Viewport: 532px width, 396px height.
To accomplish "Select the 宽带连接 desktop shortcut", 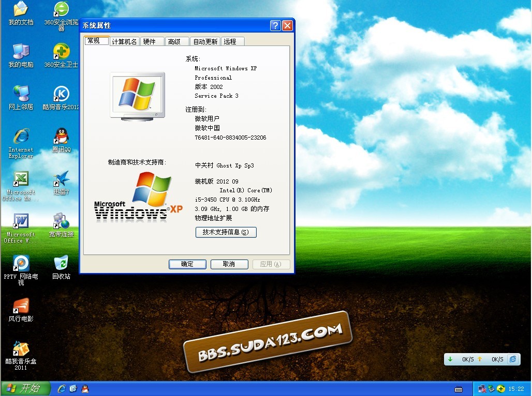I will pyautogui.click(x=61, y=225).
